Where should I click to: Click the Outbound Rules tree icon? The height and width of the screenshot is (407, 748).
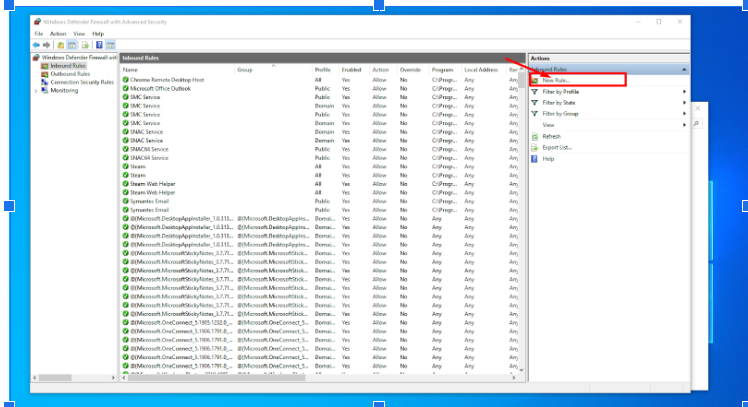coord(44,74)
